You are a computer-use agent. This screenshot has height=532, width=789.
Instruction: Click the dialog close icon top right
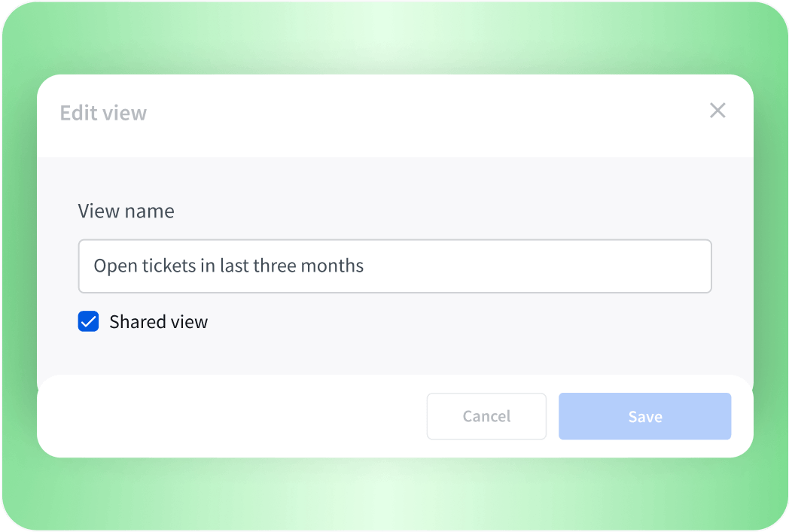[717, 111]
